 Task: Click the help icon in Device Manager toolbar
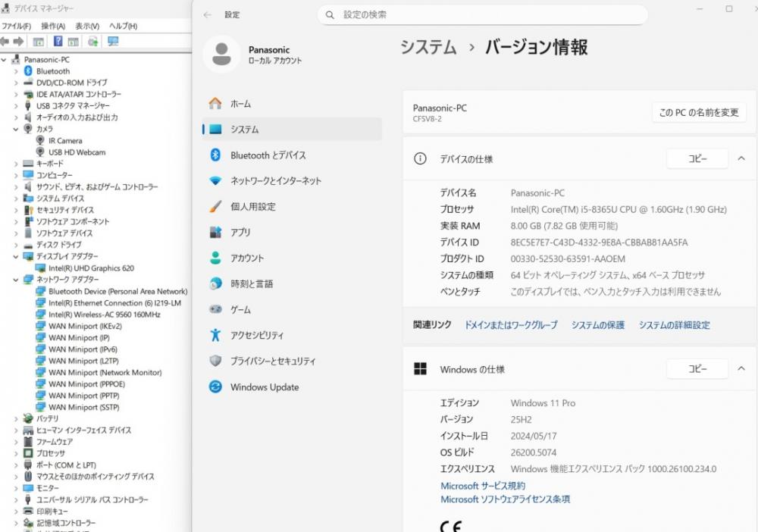58,42
